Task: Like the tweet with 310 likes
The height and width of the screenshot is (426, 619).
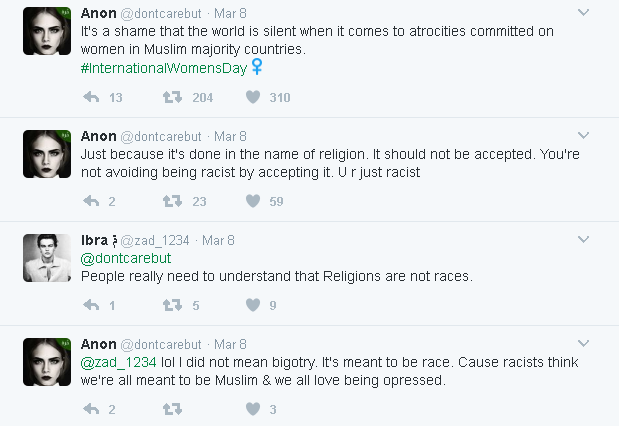Action: (x=253, y=97)
